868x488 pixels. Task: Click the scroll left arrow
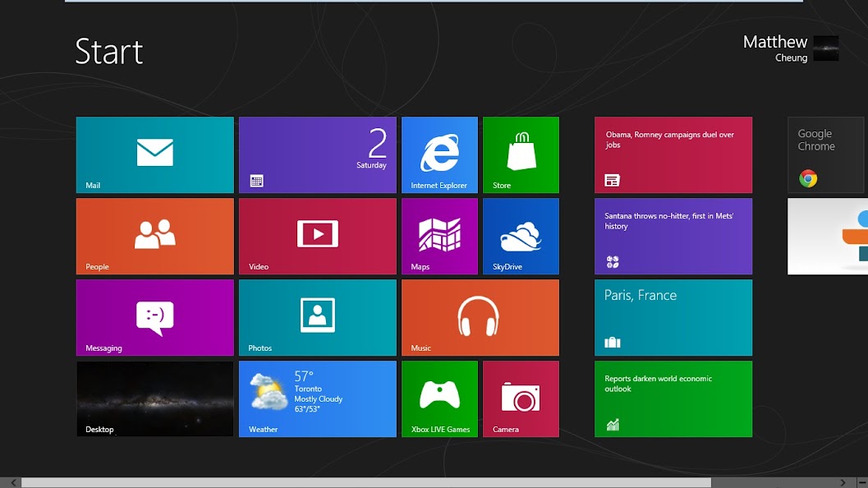pyautogui.click(x=13, y=483)
